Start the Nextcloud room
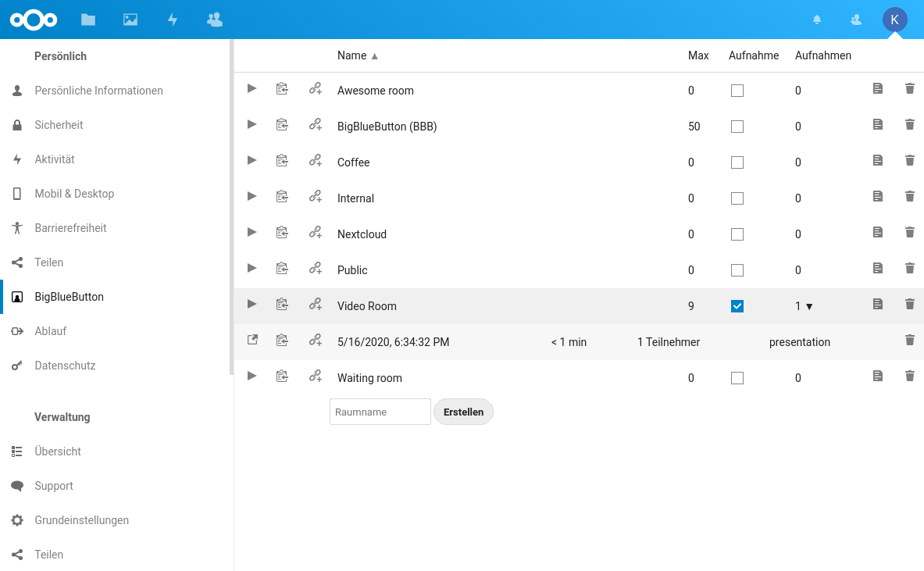The image size is (924, 571). pyautogui.click(x=252, y=232)
